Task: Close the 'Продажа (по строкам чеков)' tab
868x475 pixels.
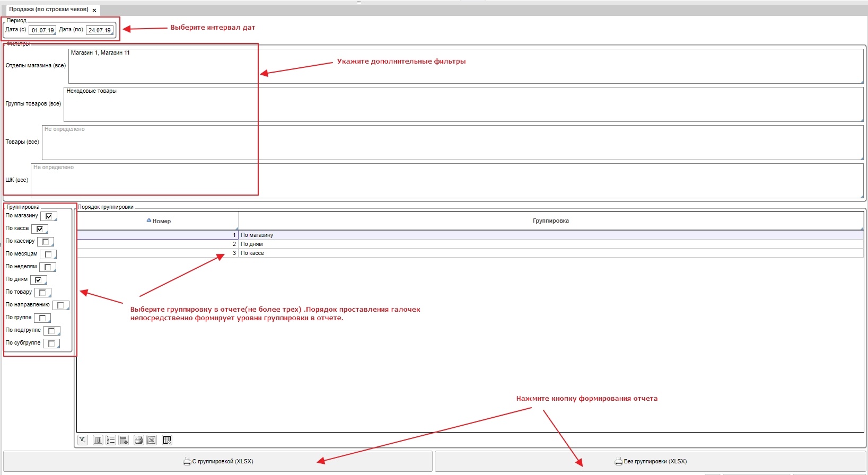Action: (94, 10)
